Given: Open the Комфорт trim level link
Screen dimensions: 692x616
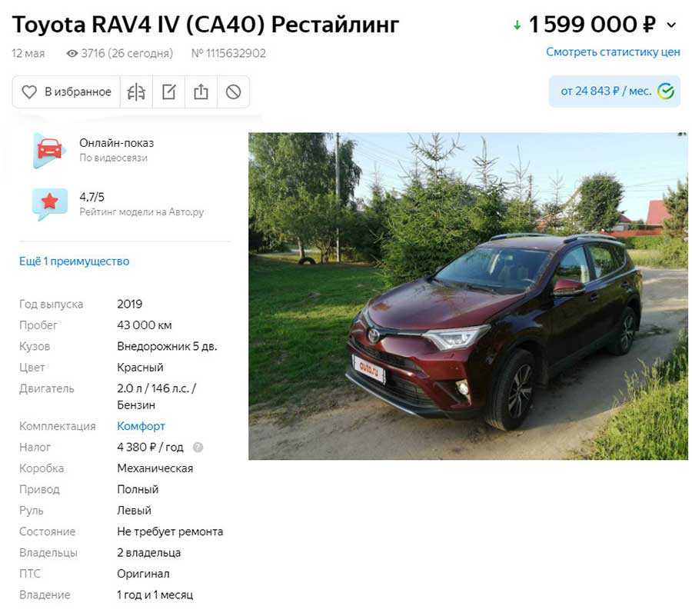Looking at the screenshot, I should [141, 426].
